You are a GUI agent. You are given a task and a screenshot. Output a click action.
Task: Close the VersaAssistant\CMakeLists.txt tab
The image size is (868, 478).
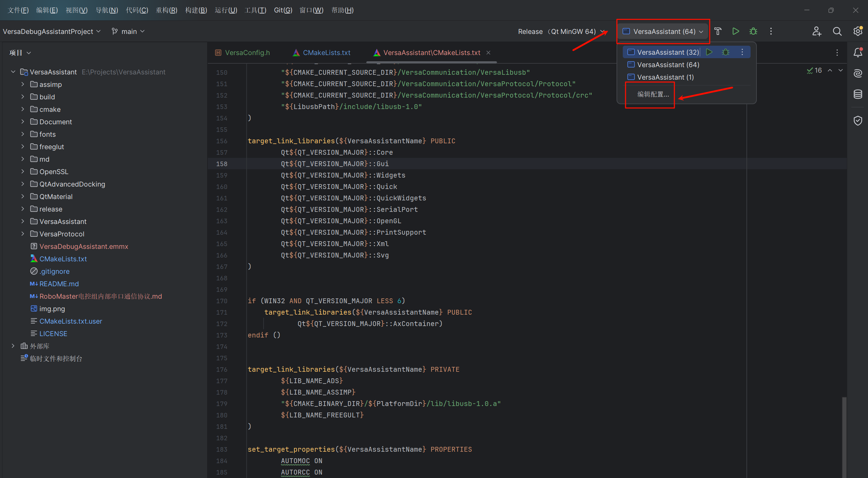click(x=488, y=53)
